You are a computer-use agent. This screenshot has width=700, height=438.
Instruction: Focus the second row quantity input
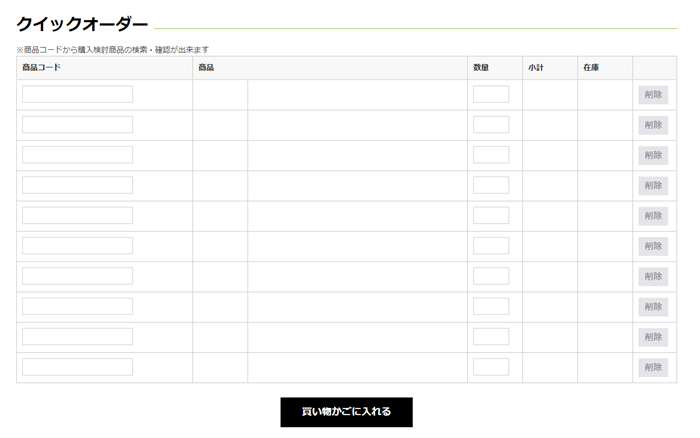[490, 124]
